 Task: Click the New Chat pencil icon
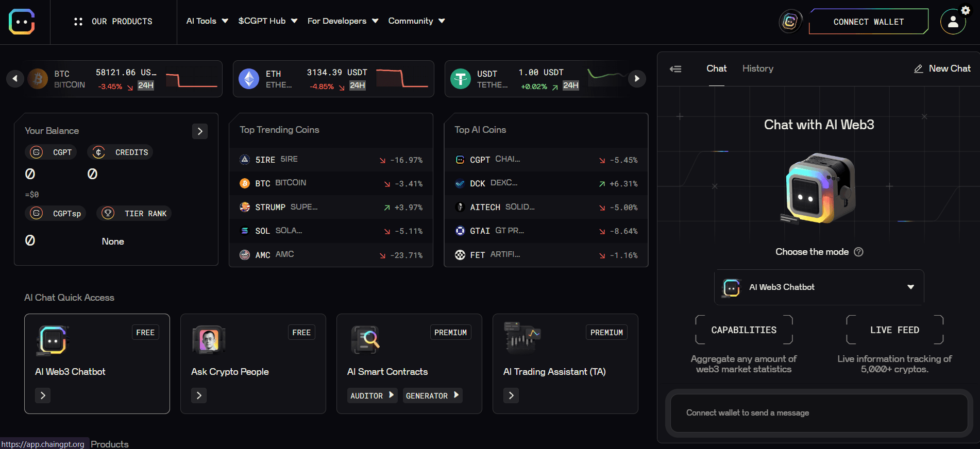(x=918, y=68)
